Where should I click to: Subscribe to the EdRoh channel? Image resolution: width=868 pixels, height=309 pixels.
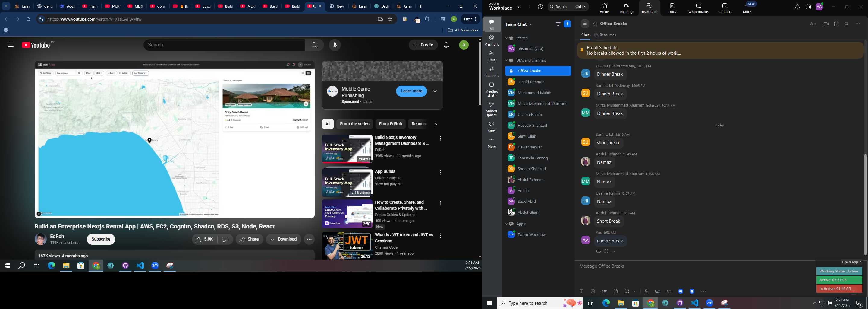point(101,240)
